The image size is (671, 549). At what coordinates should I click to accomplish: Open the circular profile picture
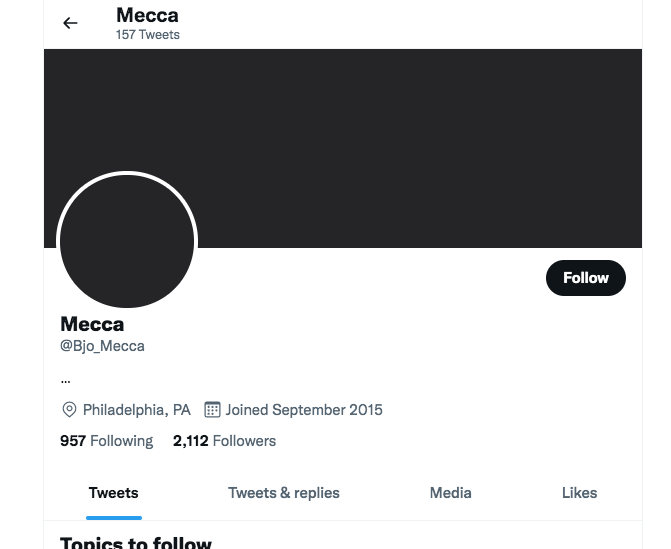coord(127,241)
